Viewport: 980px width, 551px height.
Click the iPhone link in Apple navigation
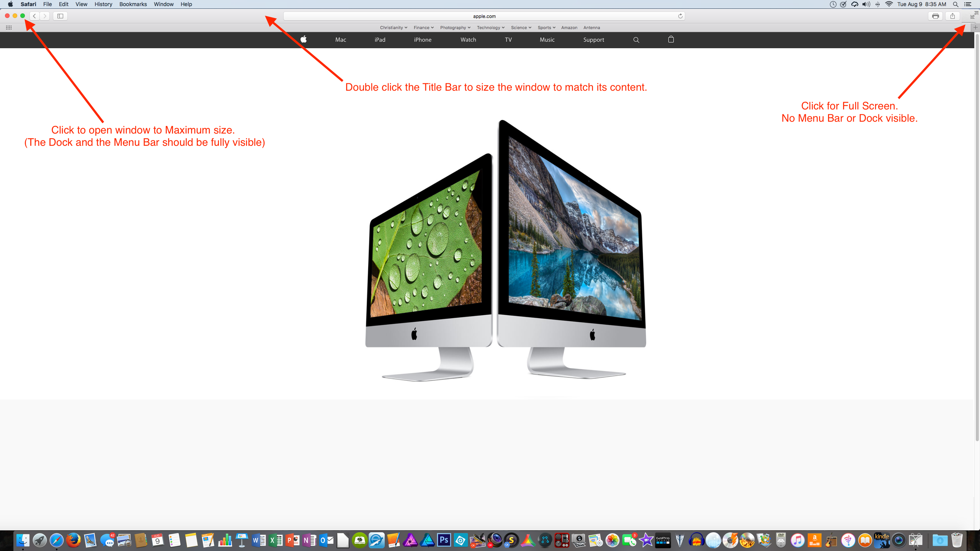pyautogui.click(x=423, y=40)
